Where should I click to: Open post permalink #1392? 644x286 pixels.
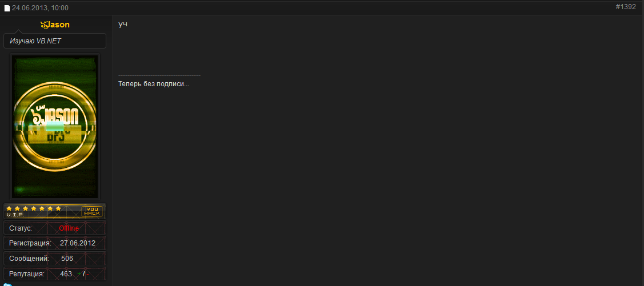tap(626, 7)
